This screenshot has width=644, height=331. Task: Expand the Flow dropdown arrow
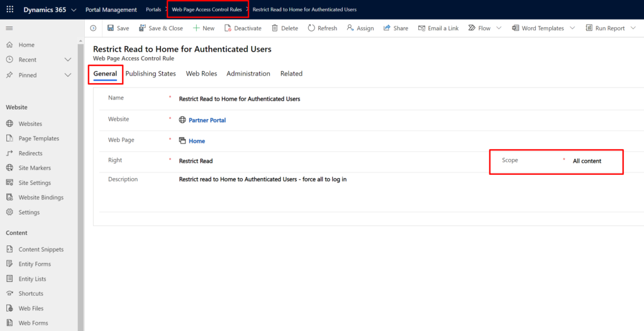[499, 28]
